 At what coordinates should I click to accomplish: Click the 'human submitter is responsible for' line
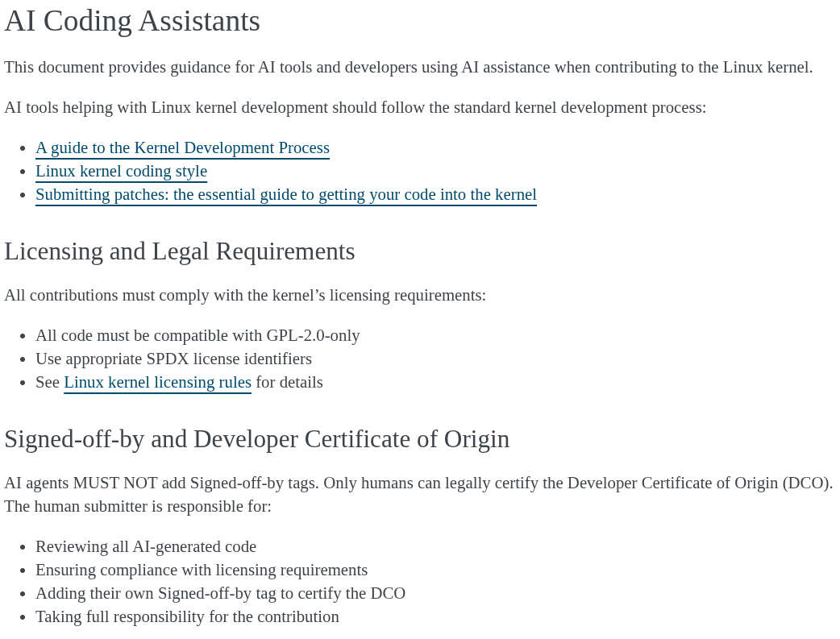click(x=137, y=506)
